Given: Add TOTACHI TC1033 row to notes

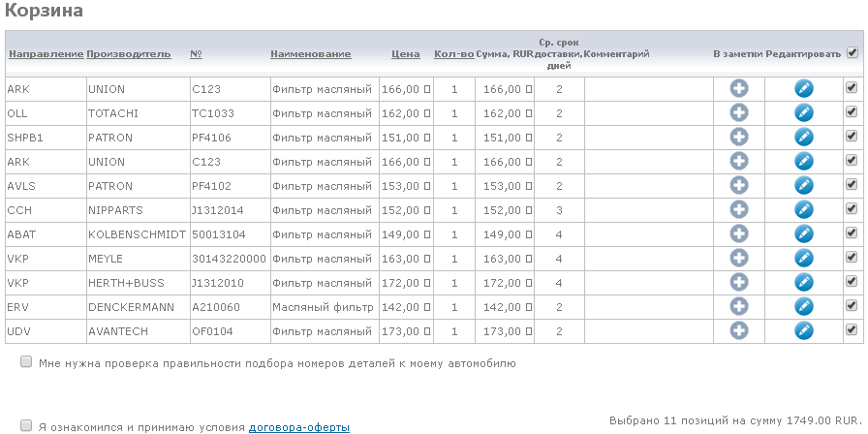Looking at the screenshot, I should [x=738, y=113].
